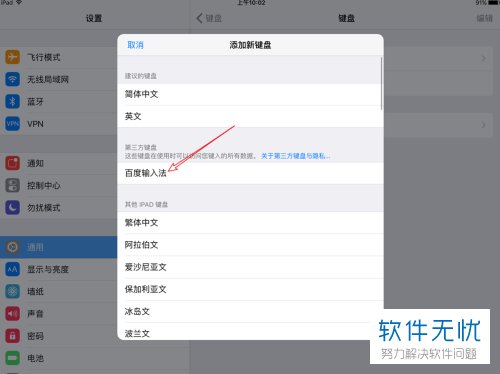Tap the Battery icon next to 电池
Screen dimensions: 500x374
12,358
